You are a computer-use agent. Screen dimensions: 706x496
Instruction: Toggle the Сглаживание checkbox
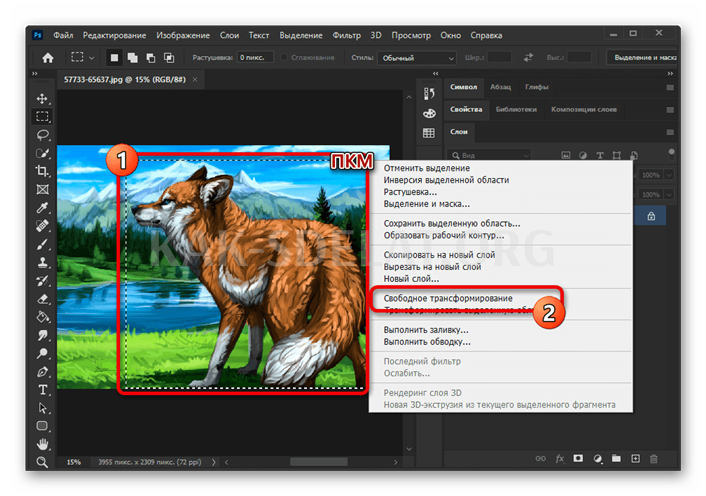(284, 57)
